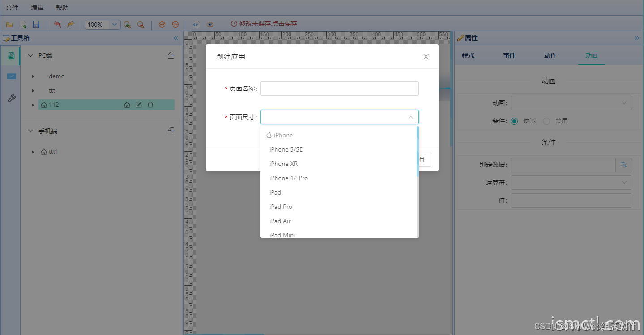Open the 运算符 dropdown
Image resolution: width=644 pixels, height=335 pixels.
click(x=571, y=182)
